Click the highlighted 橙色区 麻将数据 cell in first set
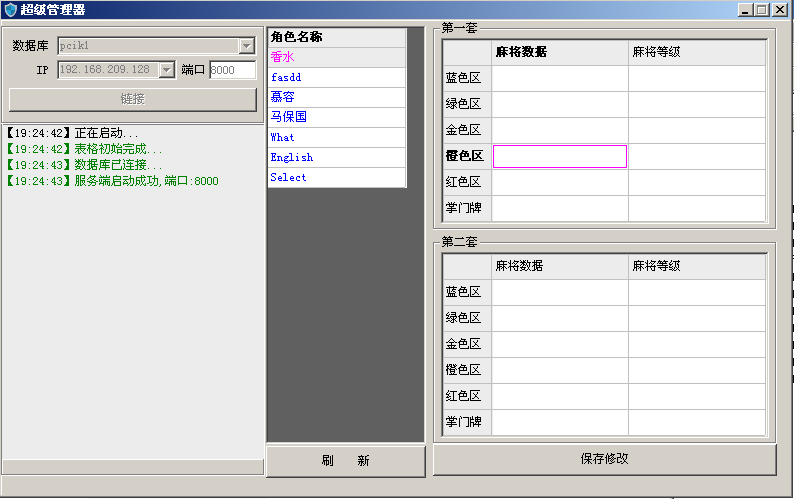This screenshot has height=499, width=794. (560, 156)
